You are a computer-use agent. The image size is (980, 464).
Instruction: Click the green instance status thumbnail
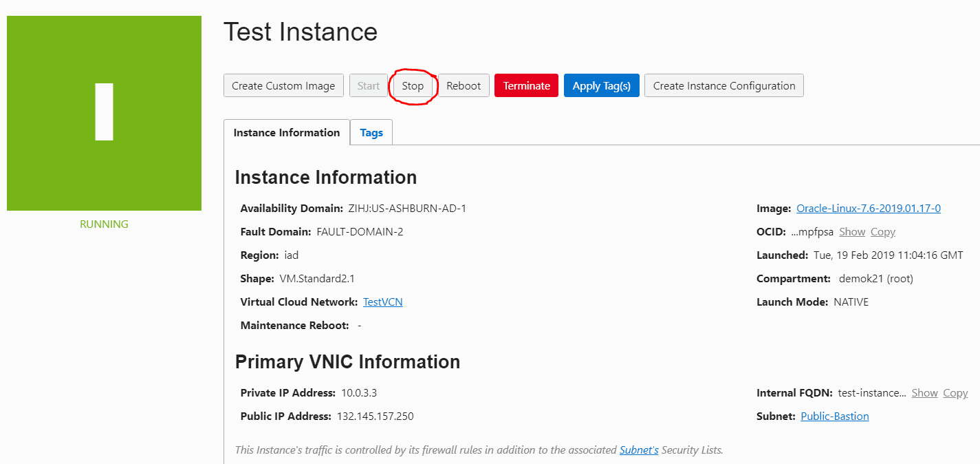104,113
